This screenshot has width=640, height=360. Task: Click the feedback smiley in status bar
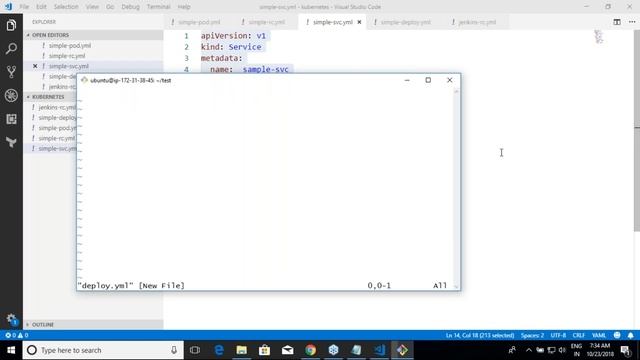coord(617,335)
